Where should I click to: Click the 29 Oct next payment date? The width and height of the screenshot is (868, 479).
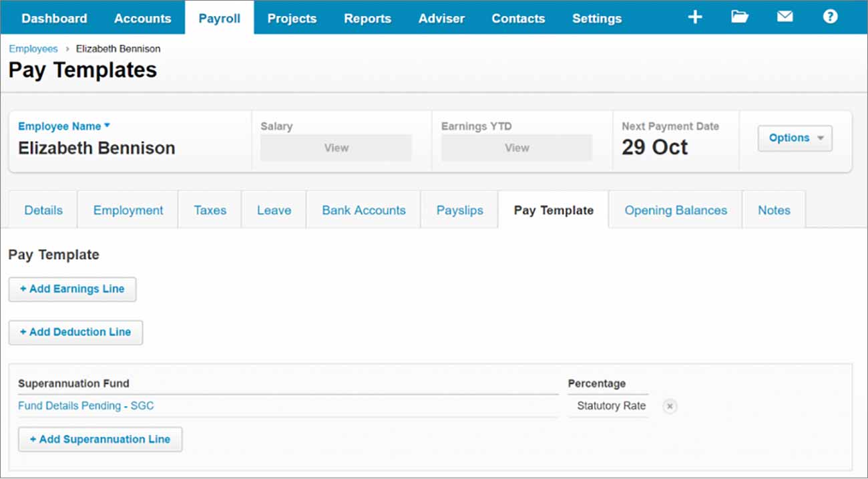click(x=654, y=147)
